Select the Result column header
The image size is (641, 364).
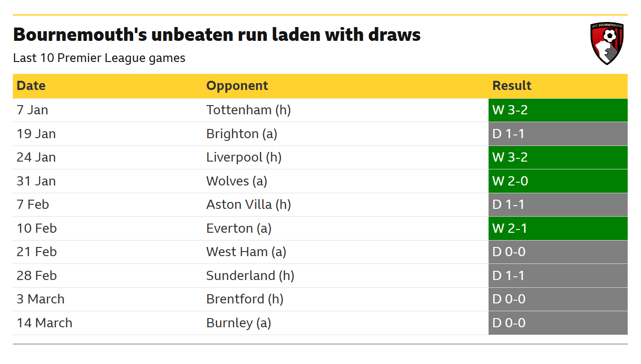tap(512, 86)
